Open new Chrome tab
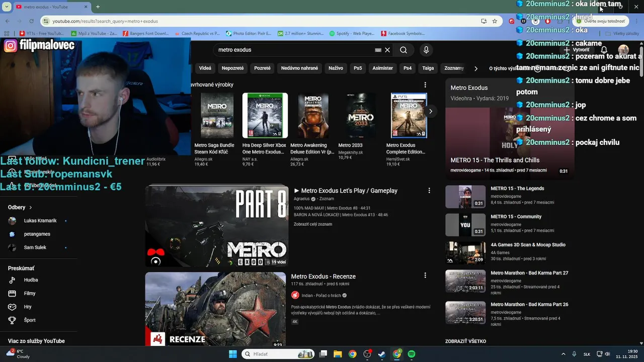The image size is (644, 362). 98,7
